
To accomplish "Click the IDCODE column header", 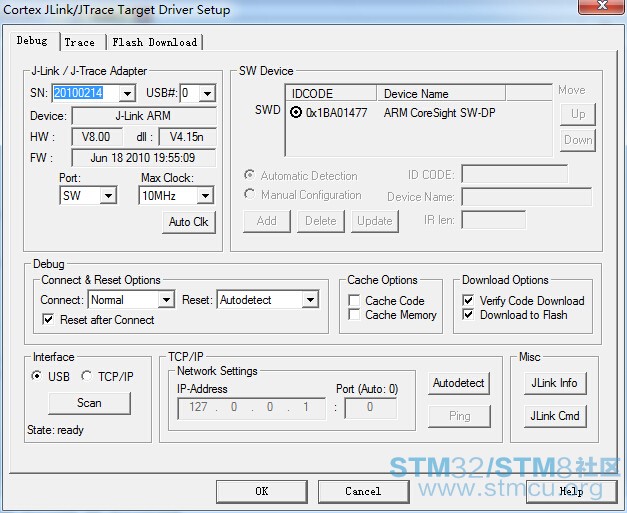I will [x=331, y=93].
